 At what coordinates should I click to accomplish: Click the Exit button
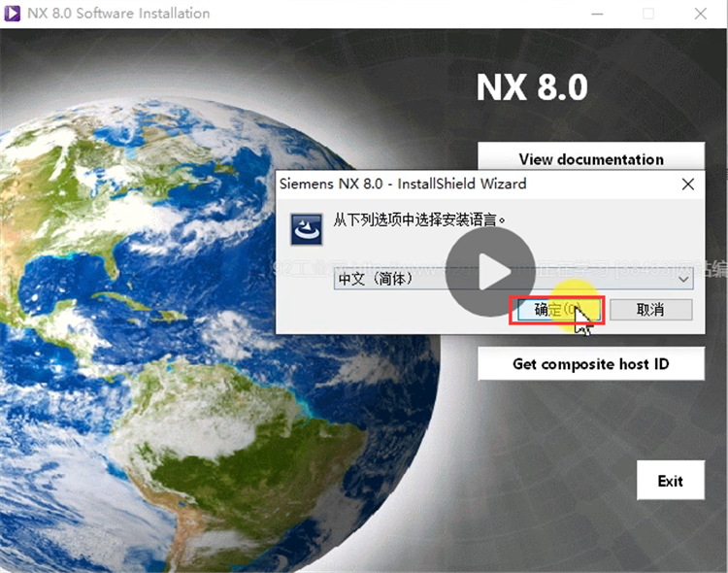(671, 481)
